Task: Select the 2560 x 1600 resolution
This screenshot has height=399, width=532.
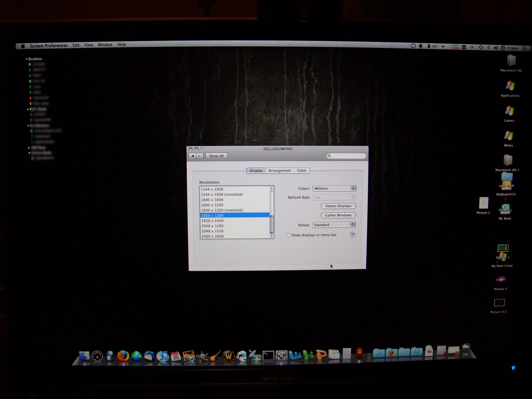Action: (x=212, y=236)
